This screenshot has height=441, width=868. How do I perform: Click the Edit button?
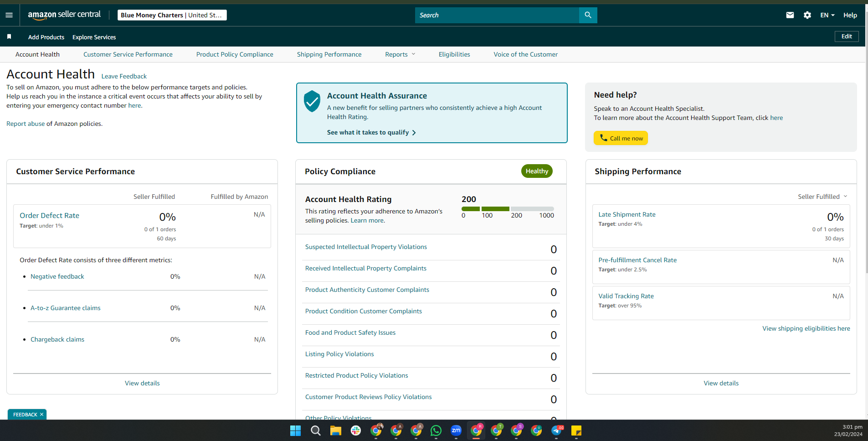click(847, 36)
